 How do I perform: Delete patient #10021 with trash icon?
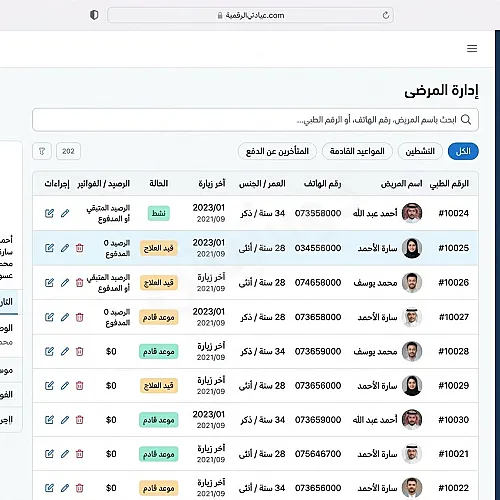click(x=79, y=454)
